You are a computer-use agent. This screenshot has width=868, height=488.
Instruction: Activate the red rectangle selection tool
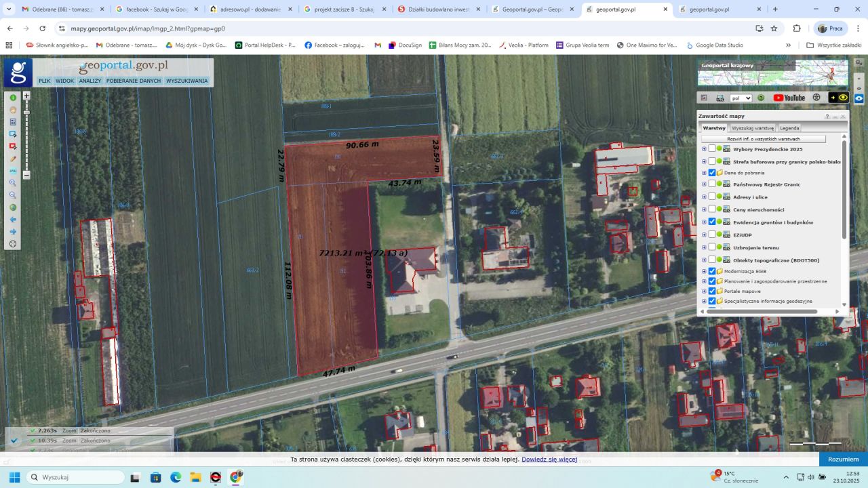(13, 146)
